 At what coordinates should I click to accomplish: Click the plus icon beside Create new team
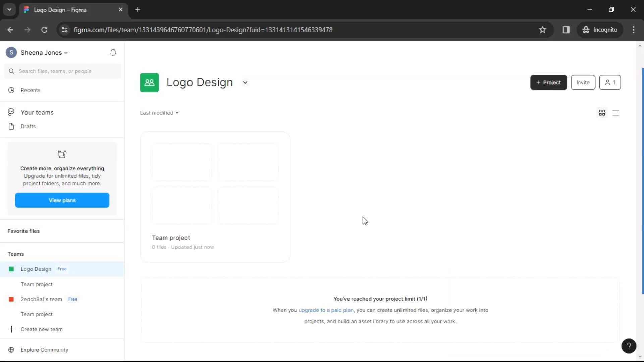[11, 329]
